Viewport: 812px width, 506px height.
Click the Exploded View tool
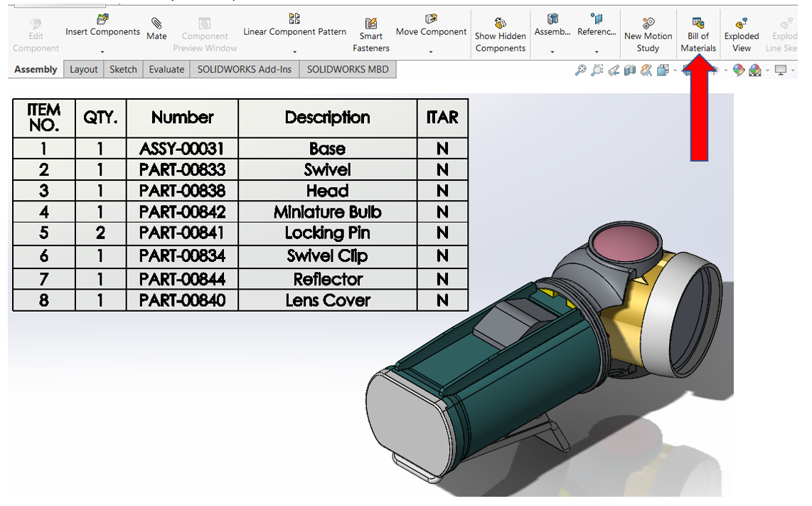coord(742,33)
